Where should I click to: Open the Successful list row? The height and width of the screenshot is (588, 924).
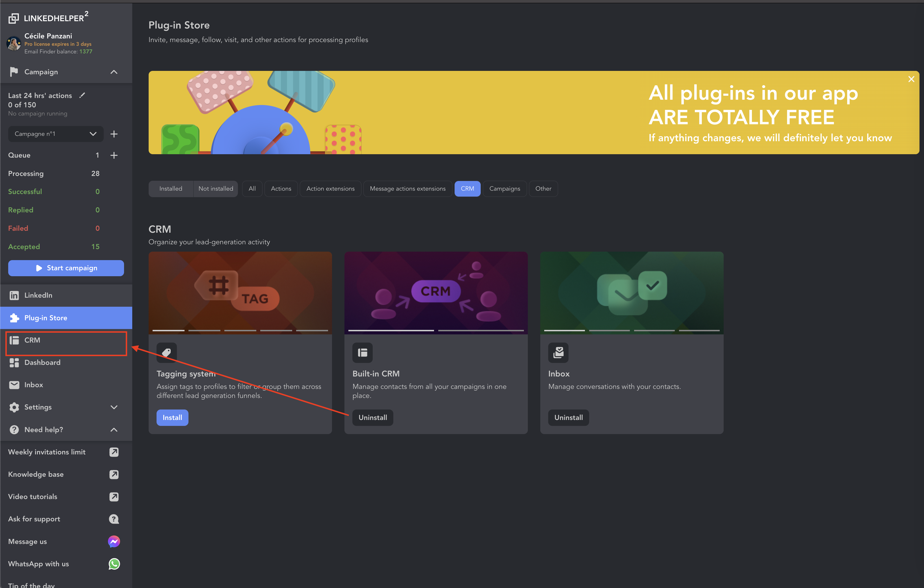tap(54, 191)
